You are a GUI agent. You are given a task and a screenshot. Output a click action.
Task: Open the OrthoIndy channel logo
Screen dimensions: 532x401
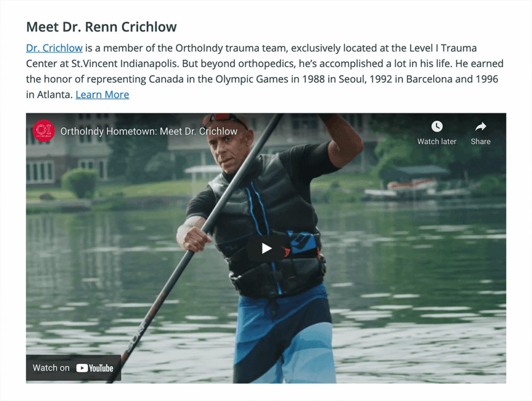43,131
